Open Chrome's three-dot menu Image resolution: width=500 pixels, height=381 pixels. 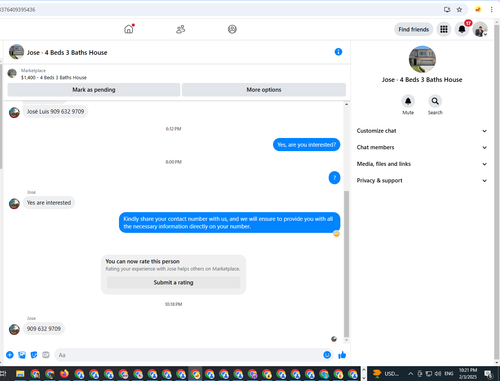pos(491,9)
